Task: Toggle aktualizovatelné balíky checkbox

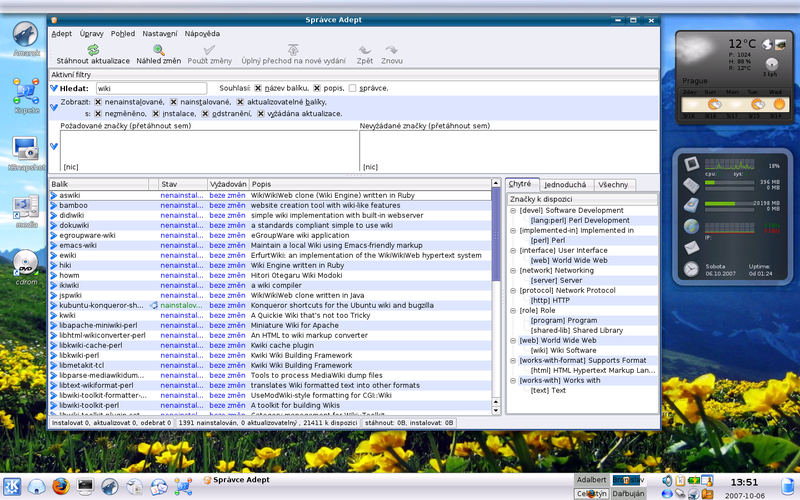Action: tap(240, 102)
